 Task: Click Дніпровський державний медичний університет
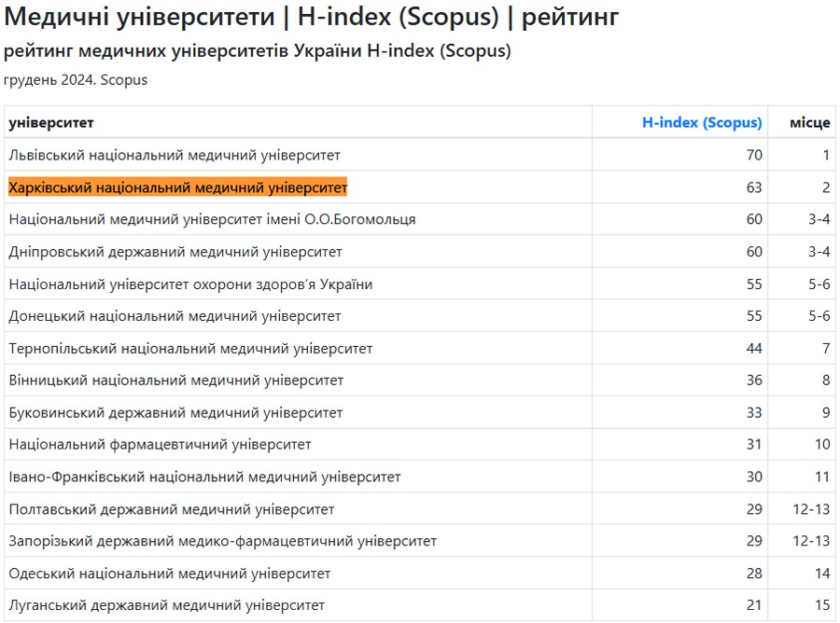click(x=175, y=252)
